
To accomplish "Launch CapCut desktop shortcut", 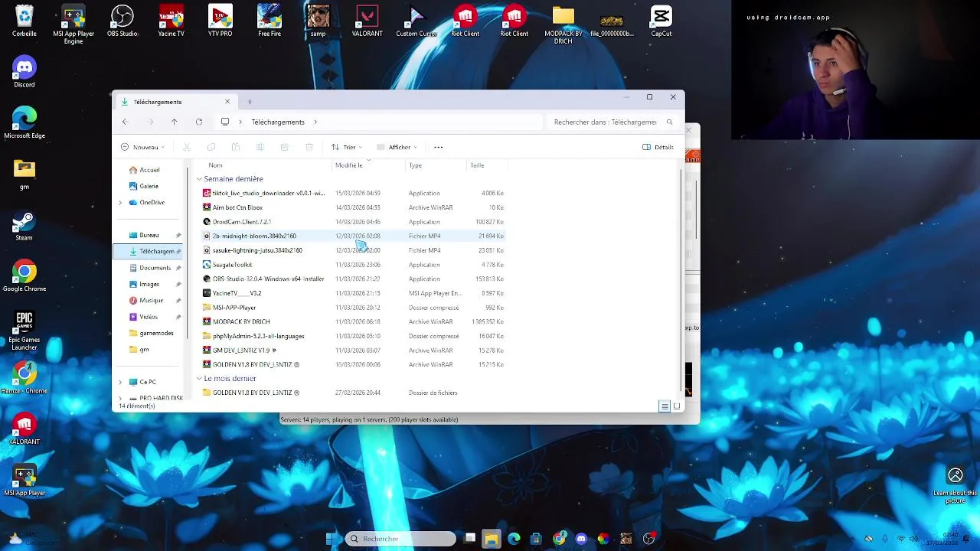I will (661, 21).
